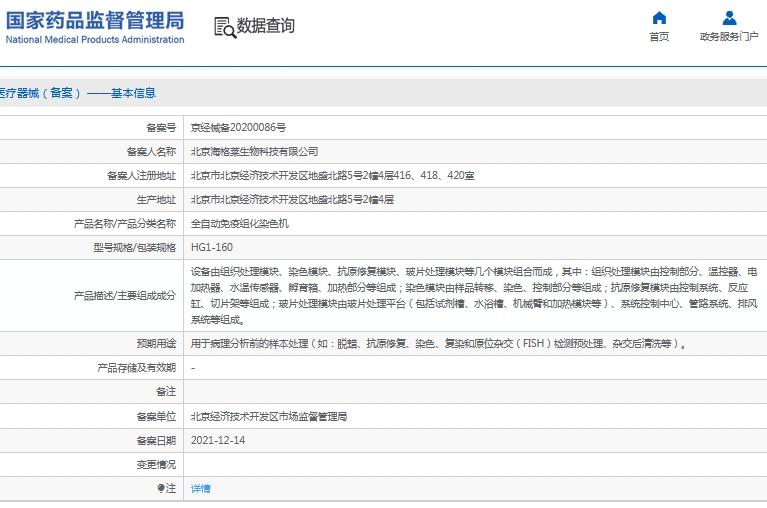The image size is (767, 508).
Task: Select 北京海格莱生物科技有限公司 company name
Action: click(x=254, y=152)
